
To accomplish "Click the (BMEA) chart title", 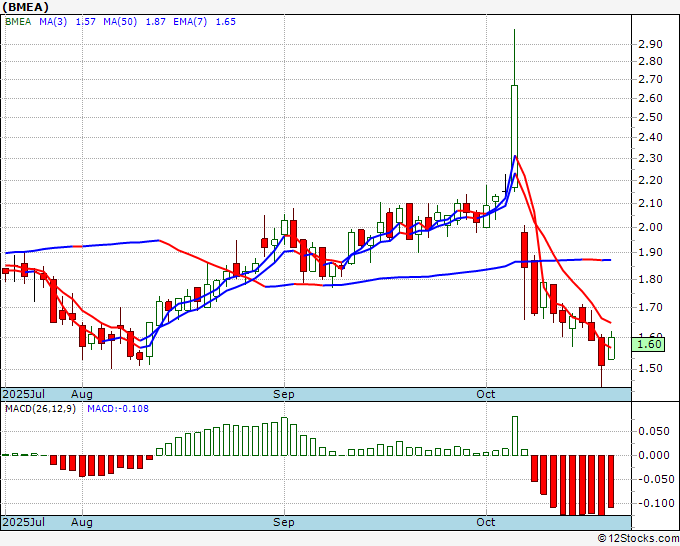I will click(25, 7).
